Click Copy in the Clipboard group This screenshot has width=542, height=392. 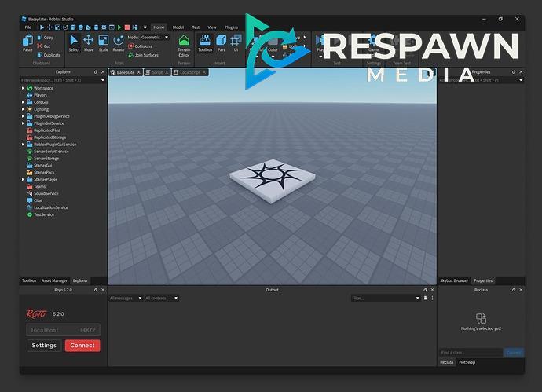click(x=45, y=38)
